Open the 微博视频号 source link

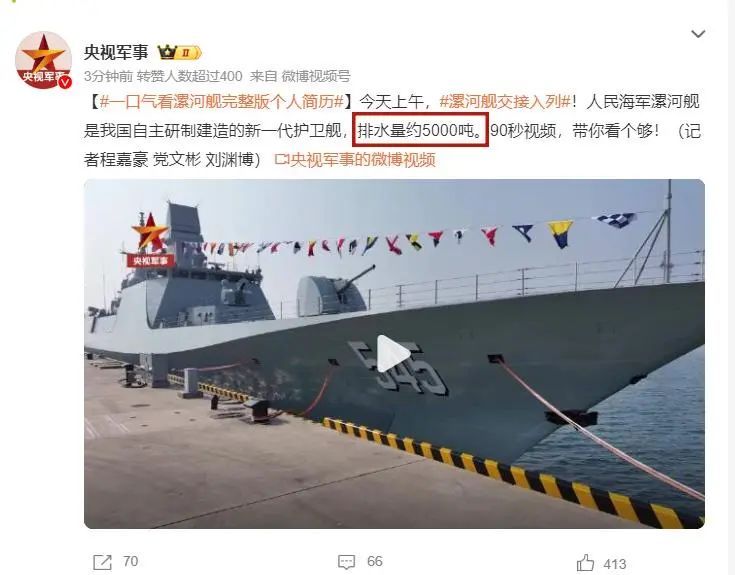click(316, 76)
